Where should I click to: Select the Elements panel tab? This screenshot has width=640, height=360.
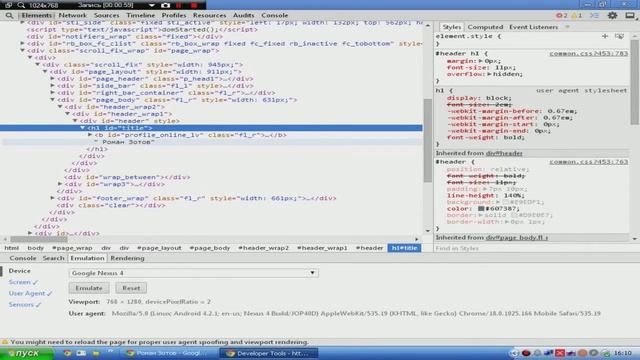[37, 15]
